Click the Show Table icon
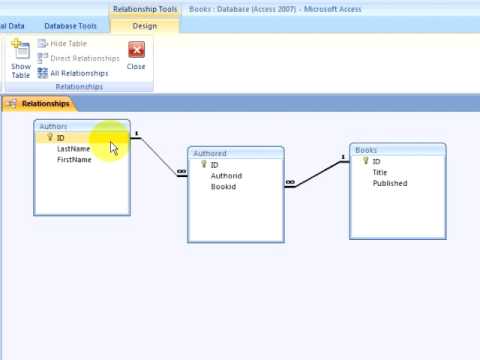 [x=21, y=49]
